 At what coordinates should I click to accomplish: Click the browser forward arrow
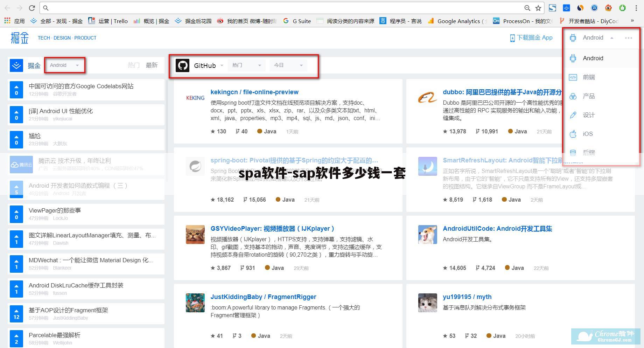[x=20, y=8]
